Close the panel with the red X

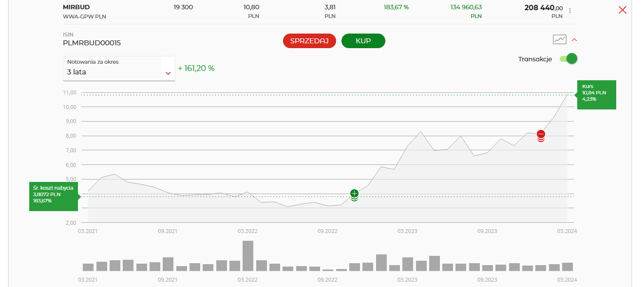pos(622,10)
